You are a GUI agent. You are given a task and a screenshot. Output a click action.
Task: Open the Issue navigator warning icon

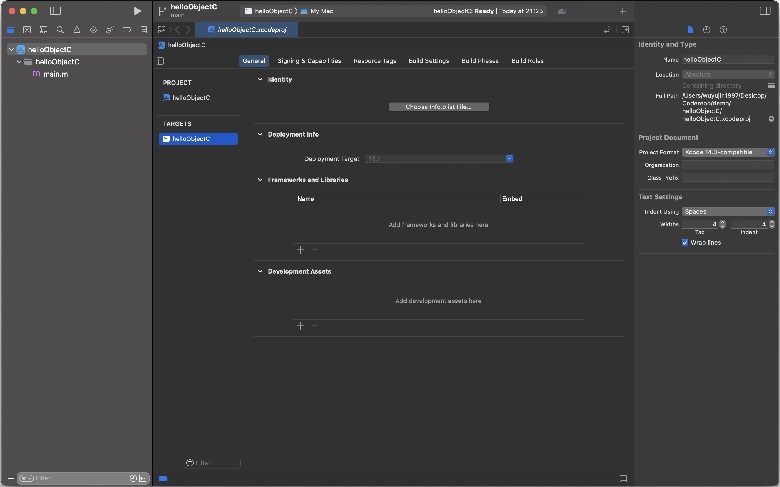point(77,30)
